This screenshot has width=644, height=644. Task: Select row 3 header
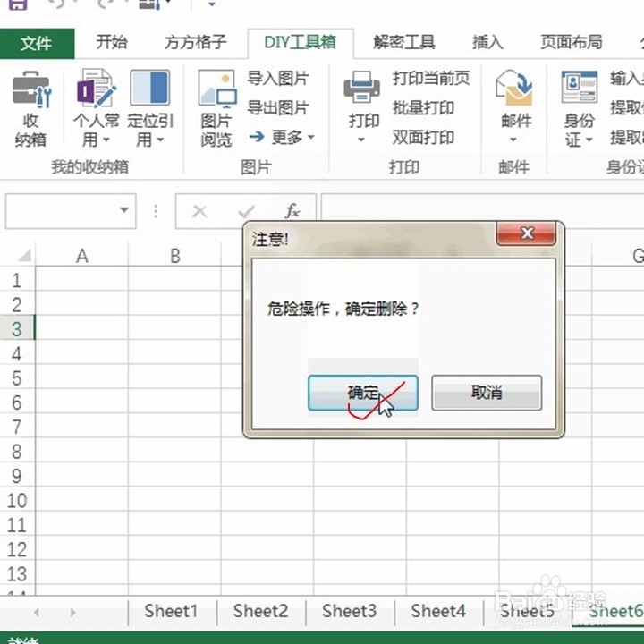tap(17, 328)
